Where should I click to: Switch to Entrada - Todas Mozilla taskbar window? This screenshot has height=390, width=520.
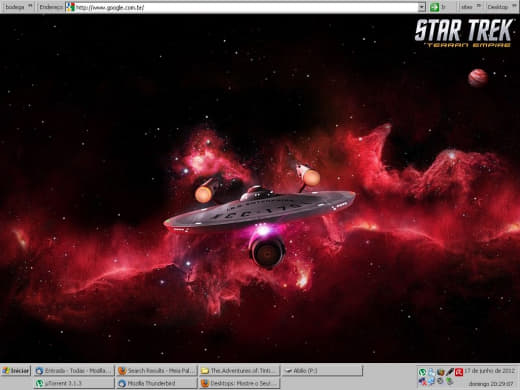tap(73, 371)
